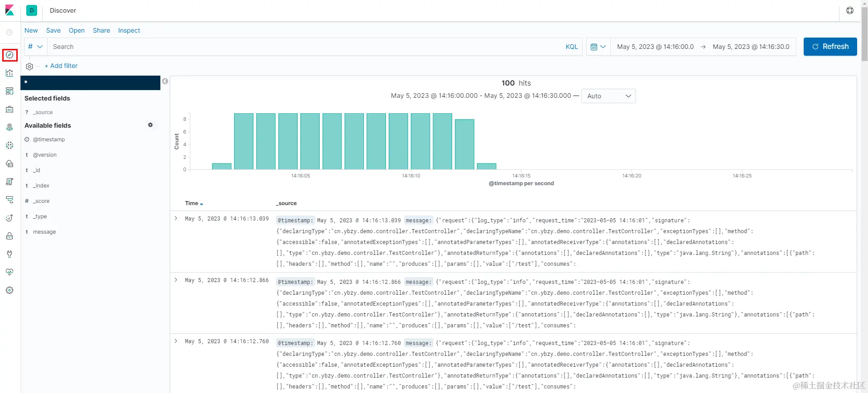This screenshot has height=393, width=868.
Task: Open Stack Monitoring heartbeat icon
Action: (x=10, y=272)
